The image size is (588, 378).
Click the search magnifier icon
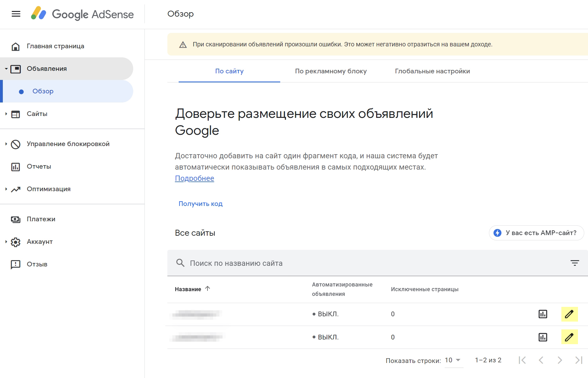coord(180,263)
